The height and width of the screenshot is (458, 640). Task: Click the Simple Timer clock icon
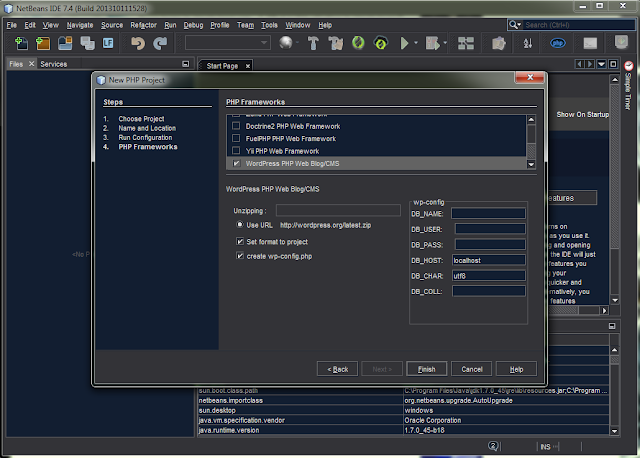(x=629, y=66)
